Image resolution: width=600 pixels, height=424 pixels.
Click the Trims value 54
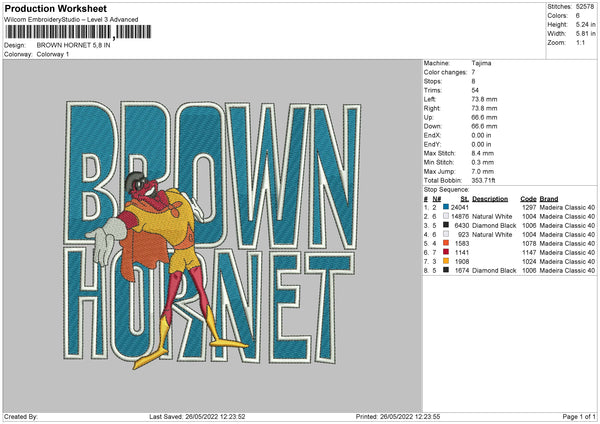pyautogui.click(x=475, y=90)
